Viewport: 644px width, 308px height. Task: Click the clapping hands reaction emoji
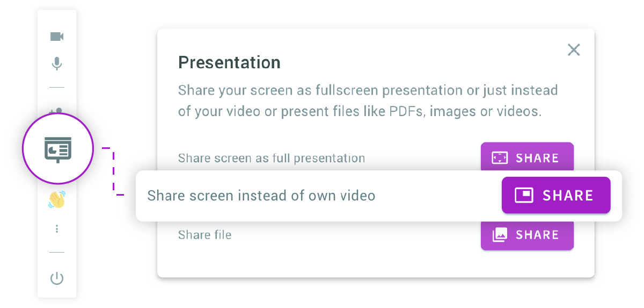[57, 199]
